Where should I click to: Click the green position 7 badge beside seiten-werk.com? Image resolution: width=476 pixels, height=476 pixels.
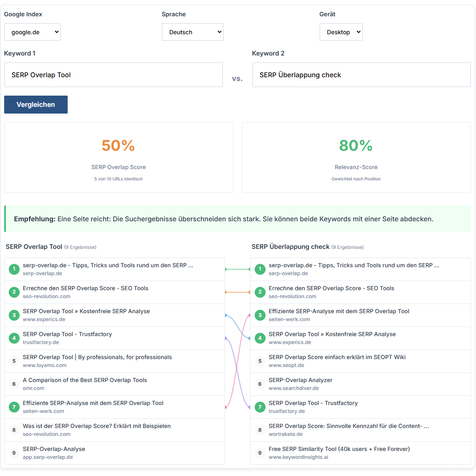pos(14,407)
